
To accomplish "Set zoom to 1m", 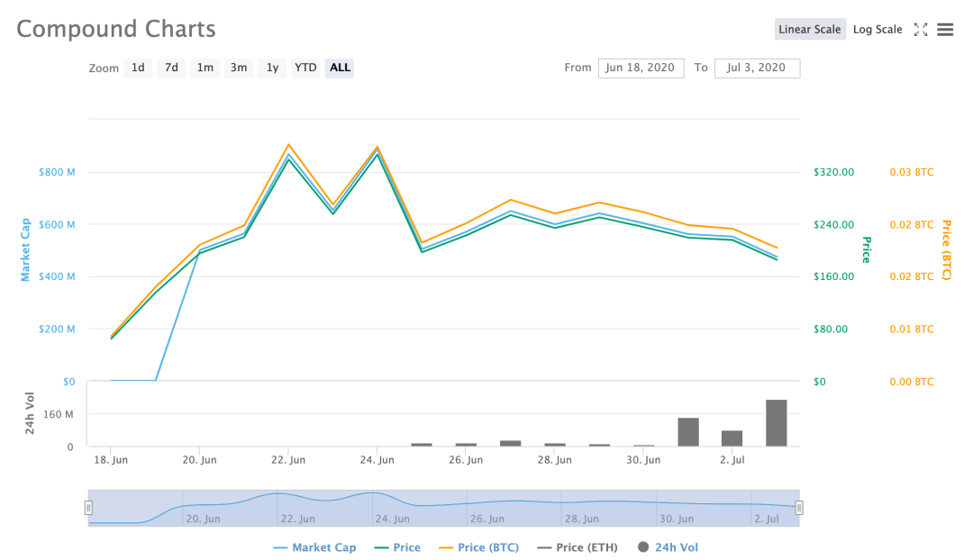I will (x=205, y=68).
